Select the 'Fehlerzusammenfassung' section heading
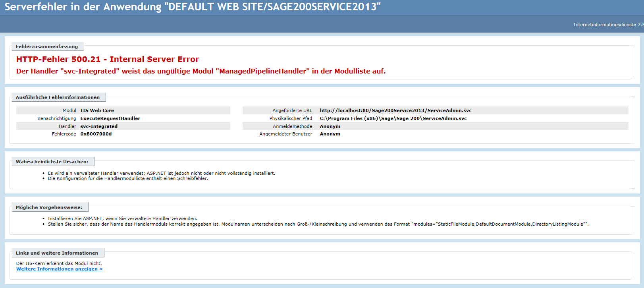Viewport: 644px width, 288px height. pyautogui.click(x=47, y=46)
